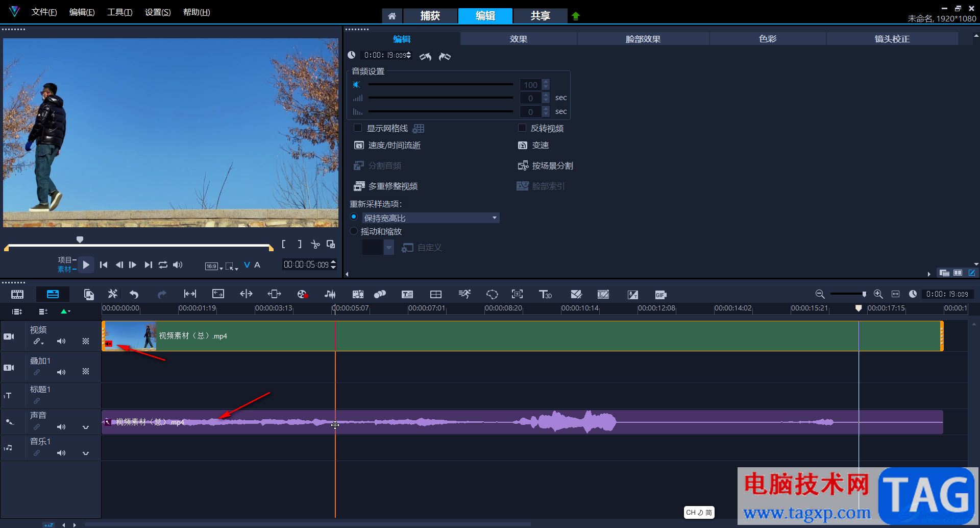This screenshot has height=528, width=980.
Task: Expand the 保持宽高比 dropdown
Action: pyautogui.click(x=494, y=218)
